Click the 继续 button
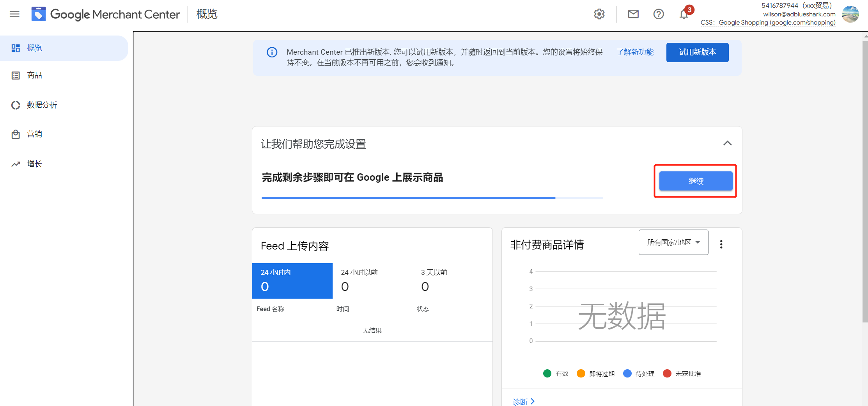Image resolution: width=868 pixels, height=406 pixels. click(x=696, y=181)
